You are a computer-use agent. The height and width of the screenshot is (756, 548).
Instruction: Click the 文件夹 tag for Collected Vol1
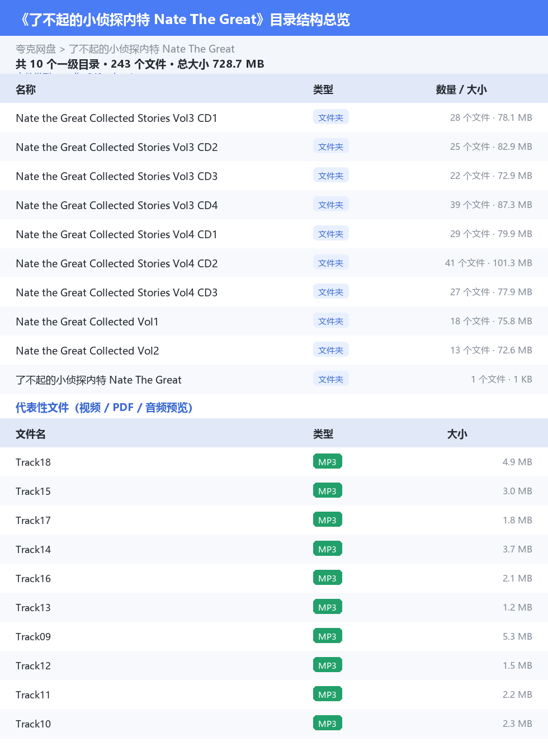tap(330, 321)
